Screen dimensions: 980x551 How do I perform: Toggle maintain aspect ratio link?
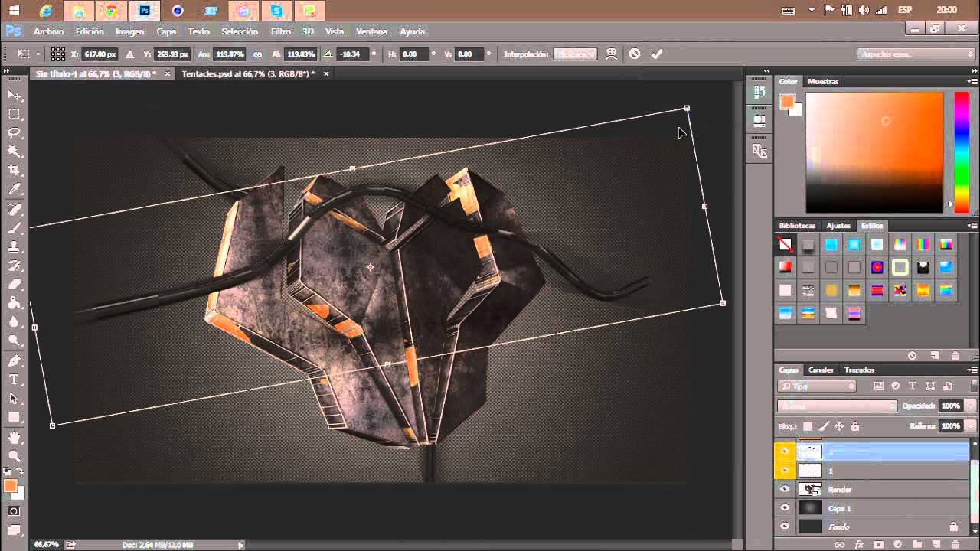point(257,54)
